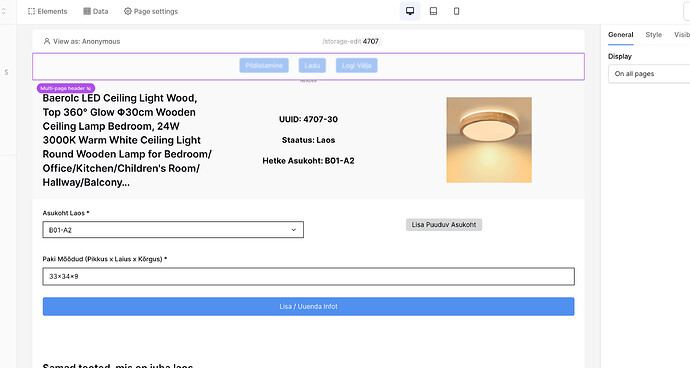Open Display 'On all pages' dropdown
This screenshot has width=690, height=368.
649,74
